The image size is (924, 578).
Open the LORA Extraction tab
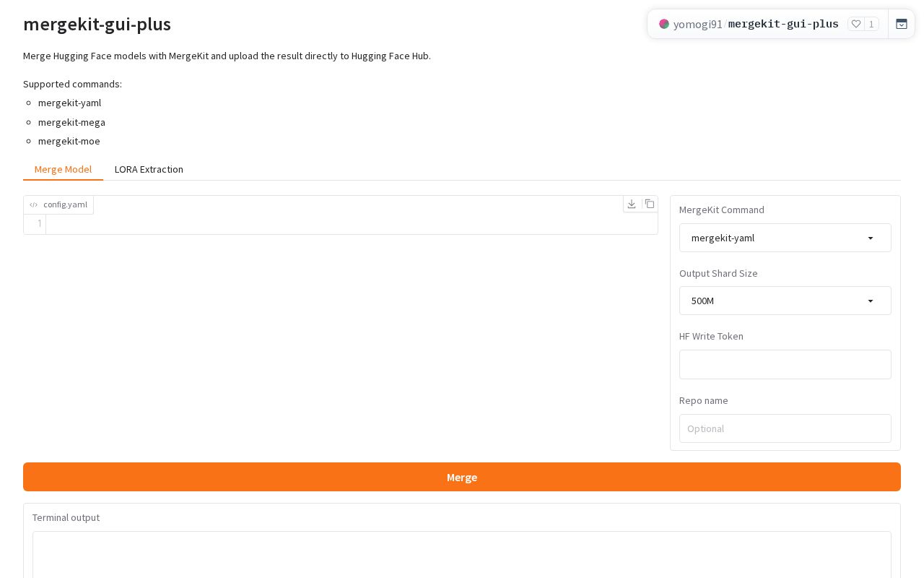[149, 169]
